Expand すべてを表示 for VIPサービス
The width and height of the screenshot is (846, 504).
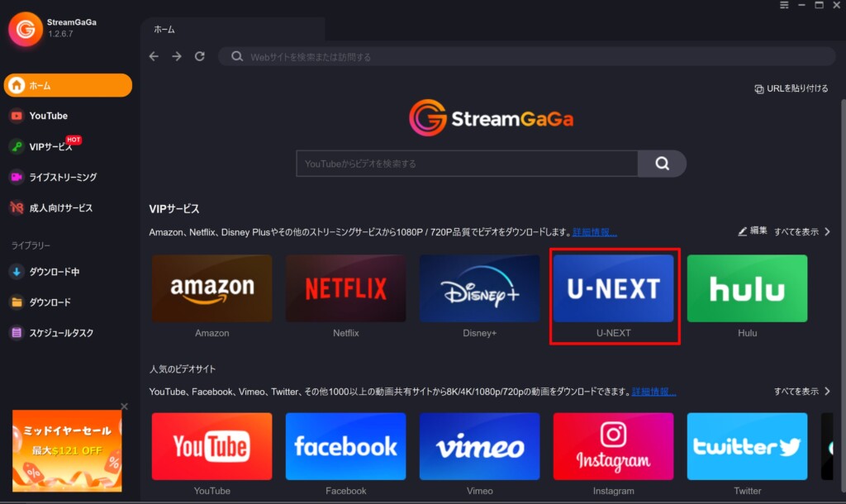pos(802,231)
